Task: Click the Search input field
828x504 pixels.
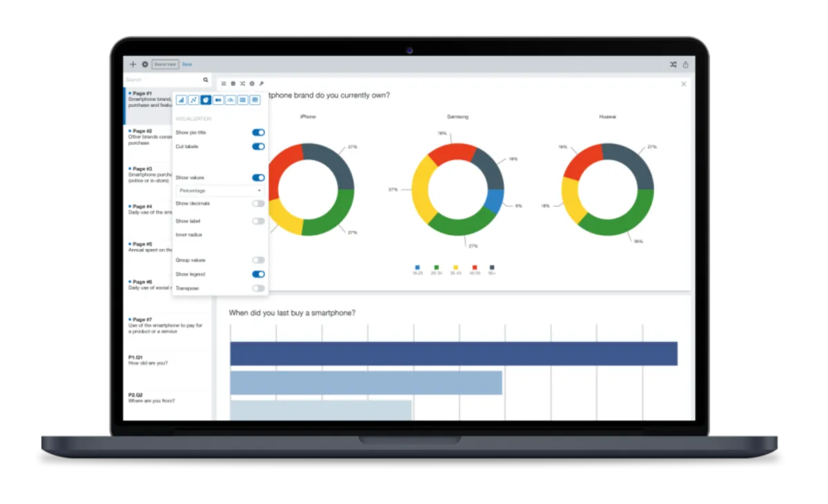Action: click(x=163, y=80)
